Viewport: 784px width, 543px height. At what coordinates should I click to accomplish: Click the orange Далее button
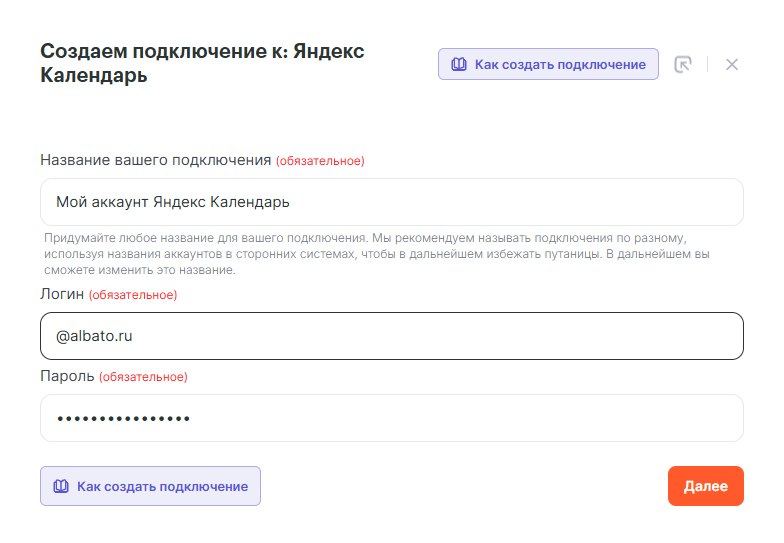706,486
